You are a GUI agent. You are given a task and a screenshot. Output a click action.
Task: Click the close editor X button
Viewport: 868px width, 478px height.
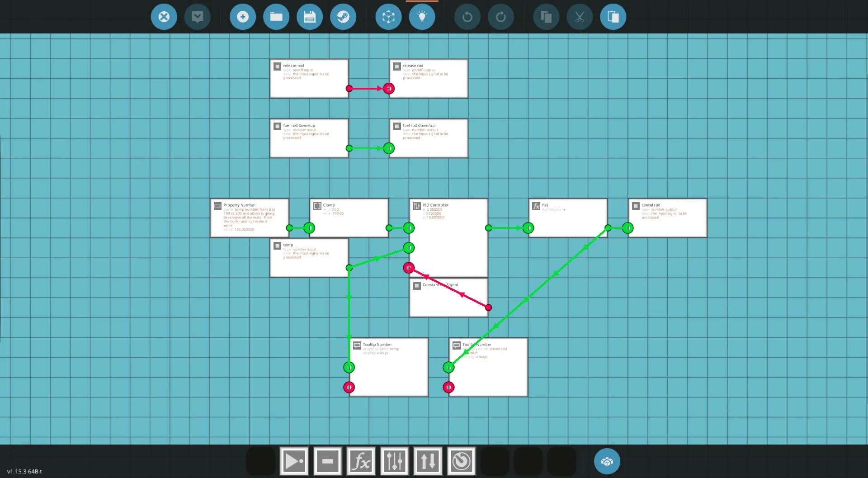coord(164,17)
